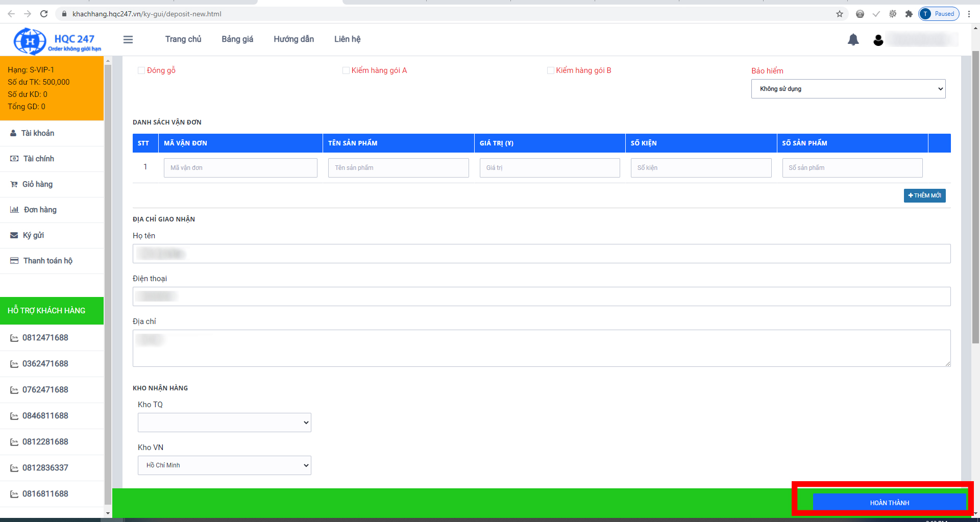The image size is (980, 522).
Task: Click the sidebar scrollbar up arrow
Action: 108,60
